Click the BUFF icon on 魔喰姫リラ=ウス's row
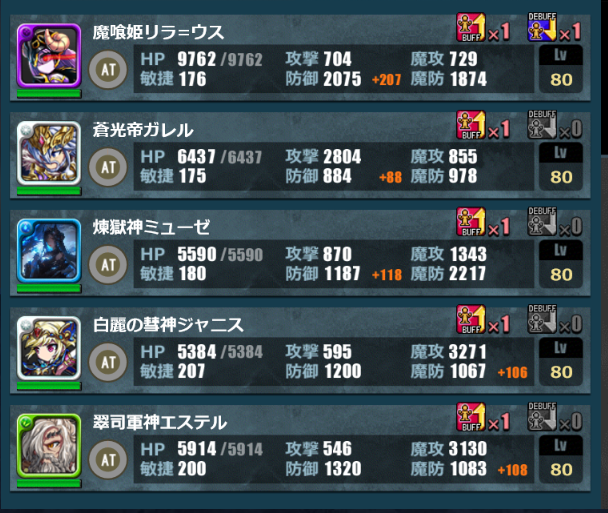The image size is (608, 513). 471,27
